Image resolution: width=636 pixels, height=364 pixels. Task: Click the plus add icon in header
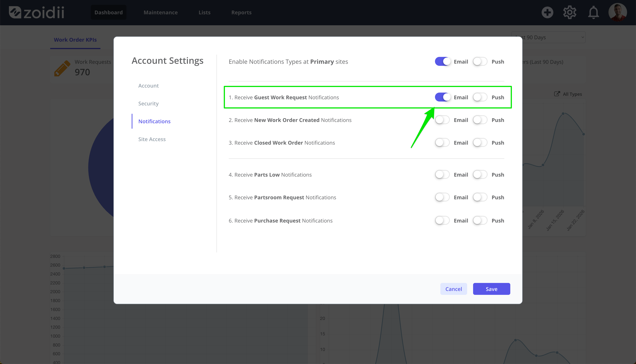pos(547,12)
